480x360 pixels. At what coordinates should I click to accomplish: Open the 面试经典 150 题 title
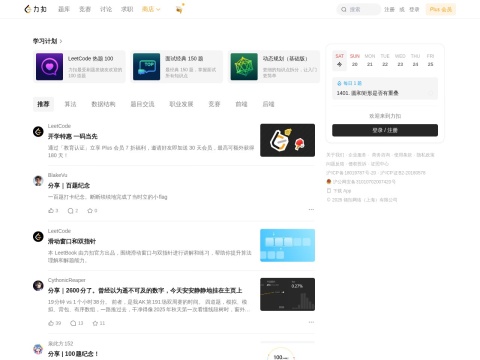184,59
